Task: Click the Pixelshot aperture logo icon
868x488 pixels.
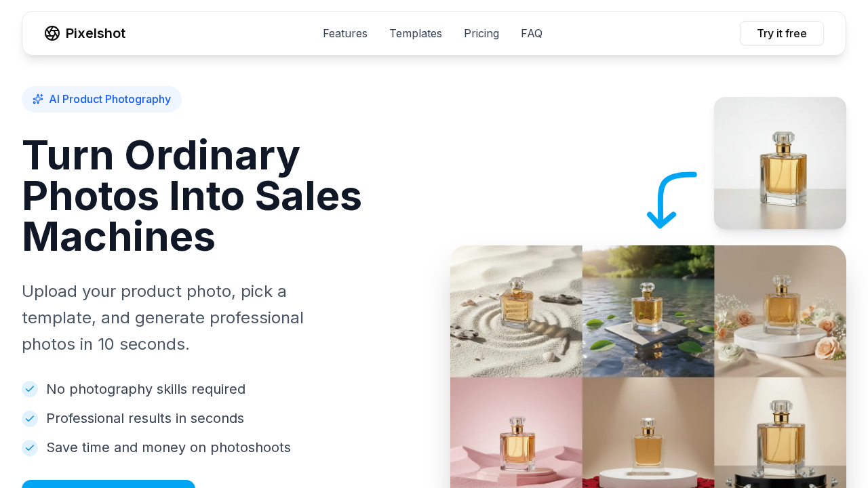Action: (52, 33)
